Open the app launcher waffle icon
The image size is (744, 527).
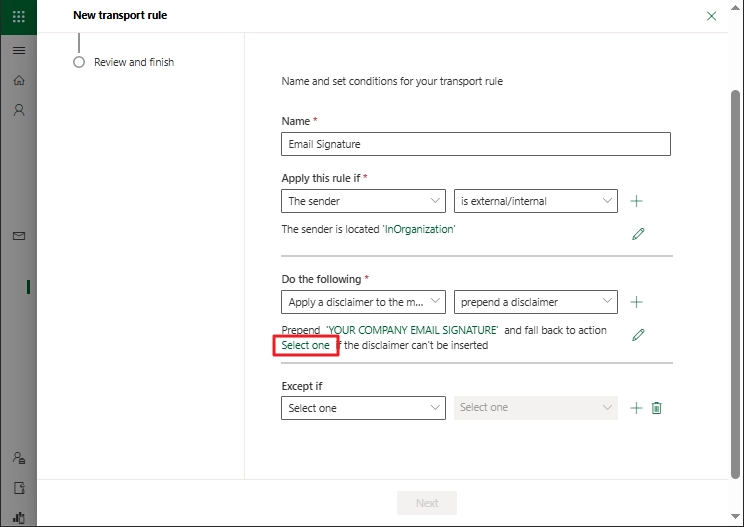click(19, 17)
